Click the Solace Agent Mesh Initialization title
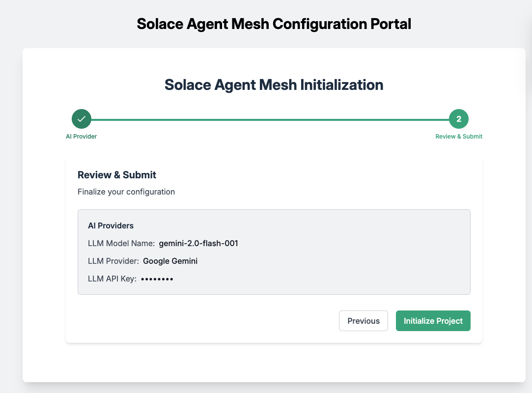Viewport: 532px width, 393px height. [274, 85]
